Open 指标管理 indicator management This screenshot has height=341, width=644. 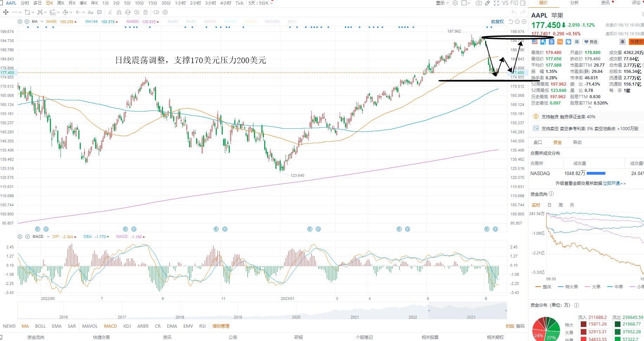[x=221, y=326]
